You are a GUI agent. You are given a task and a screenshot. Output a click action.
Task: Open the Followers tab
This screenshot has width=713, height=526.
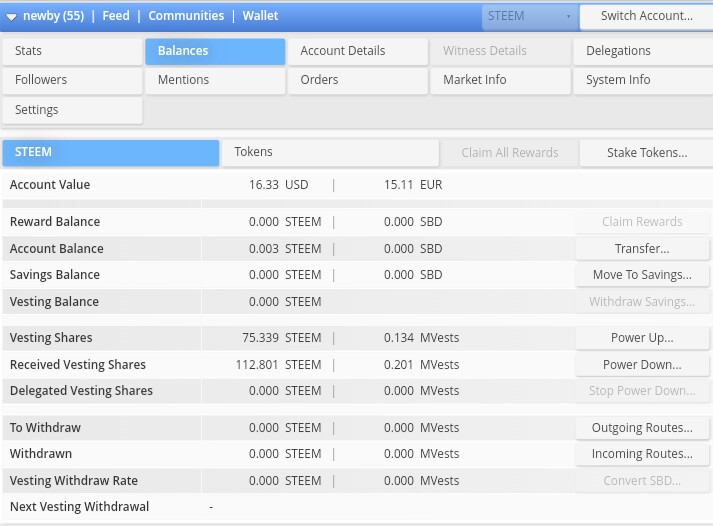(72, 80)
